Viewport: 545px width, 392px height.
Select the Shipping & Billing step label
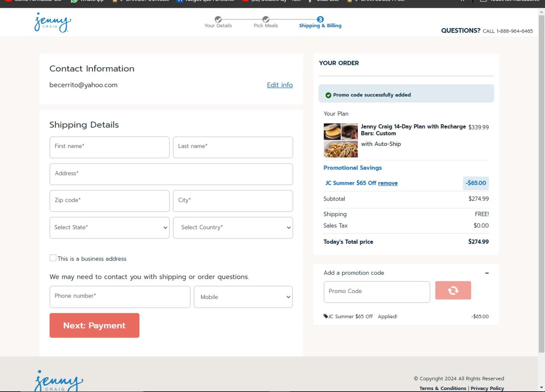(x=320, y=25)
